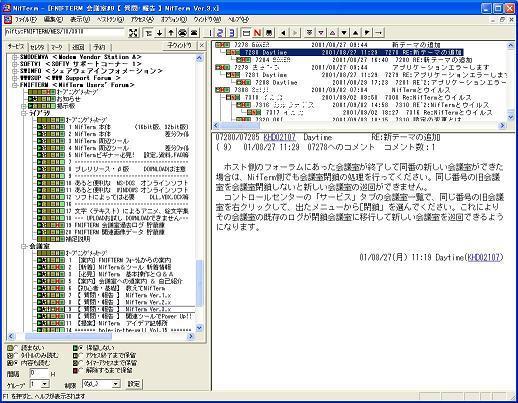Expand the 掲示板 tree node

[24, 106]
